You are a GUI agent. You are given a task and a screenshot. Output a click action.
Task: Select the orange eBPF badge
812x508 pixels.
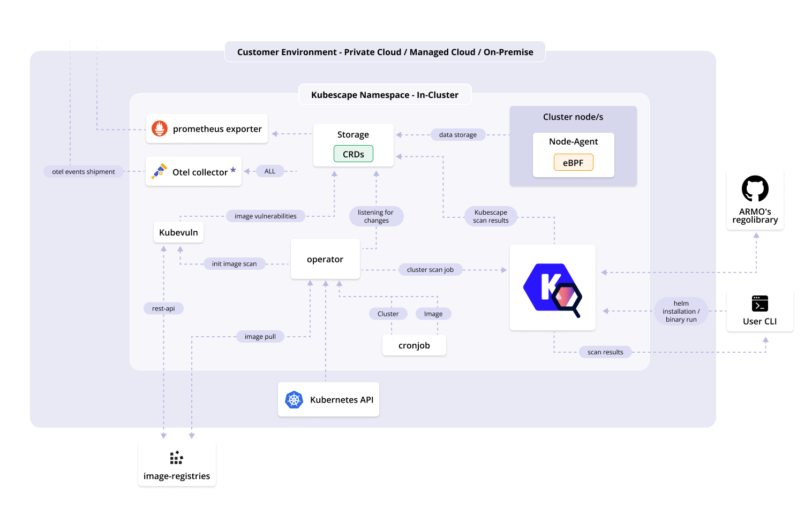tap(573, 163)
